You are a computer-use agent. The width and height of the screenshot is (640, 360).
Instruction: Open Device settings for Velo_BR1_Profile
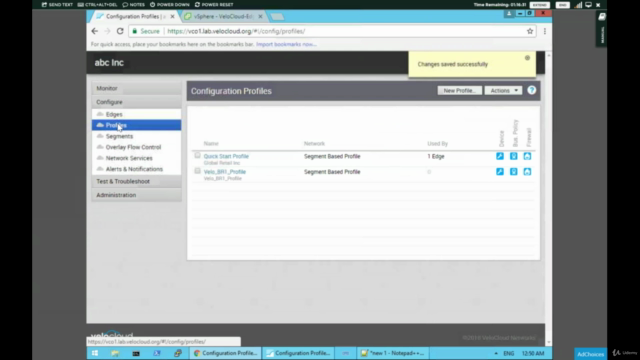pyautogui.click(x=500, y=172)
